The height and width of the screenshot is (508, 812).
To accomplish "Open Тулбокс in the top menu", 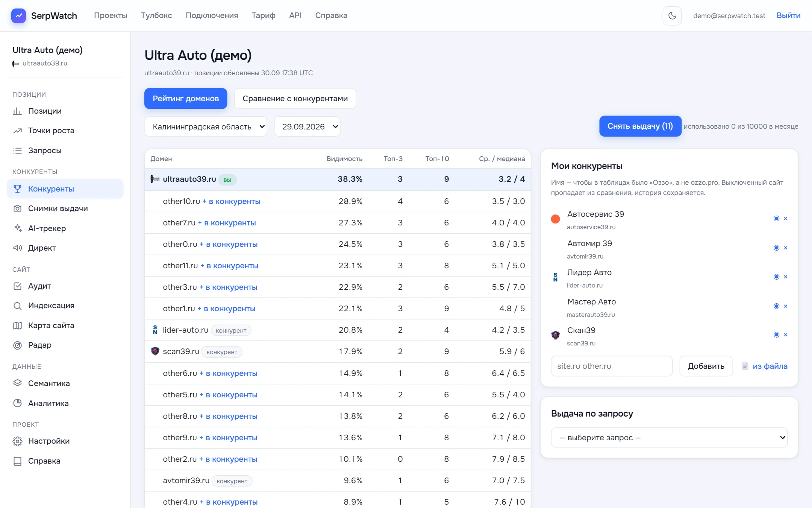I will [156, 15].
